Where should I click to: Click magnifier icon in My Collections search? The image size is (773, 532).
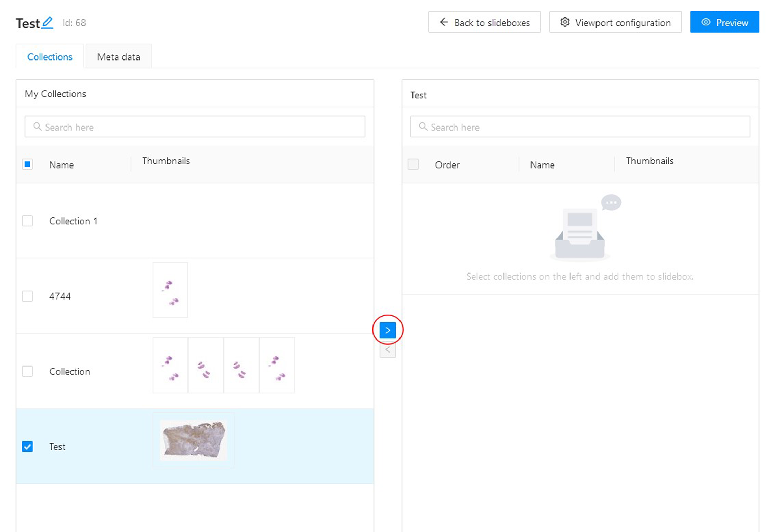(37, 127)
